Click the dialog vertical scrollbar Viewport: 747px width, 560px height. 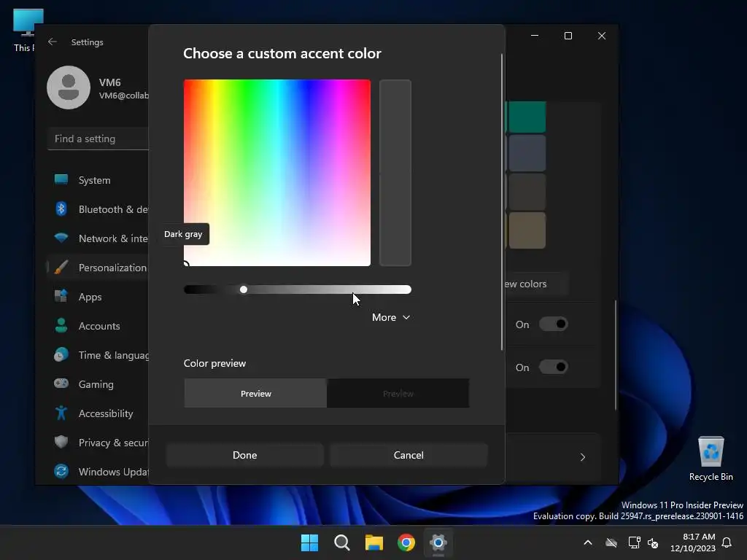coord(502,203)
